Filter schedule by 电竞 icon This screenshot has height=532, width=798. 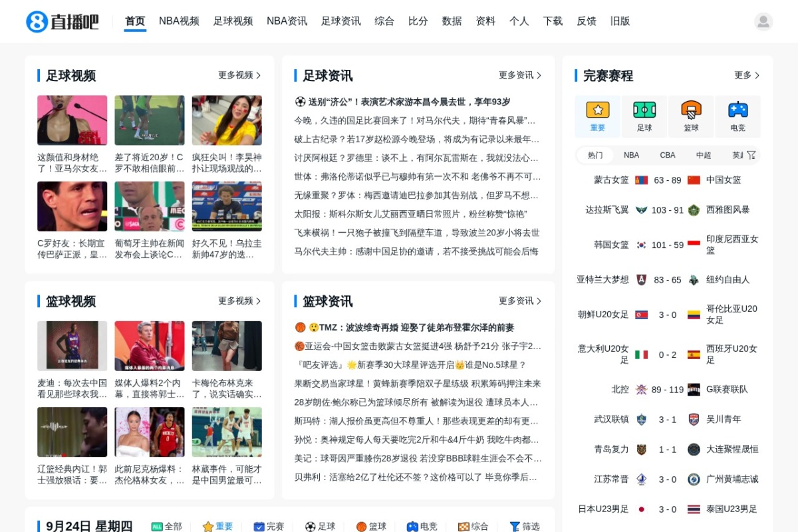(412, 527)
